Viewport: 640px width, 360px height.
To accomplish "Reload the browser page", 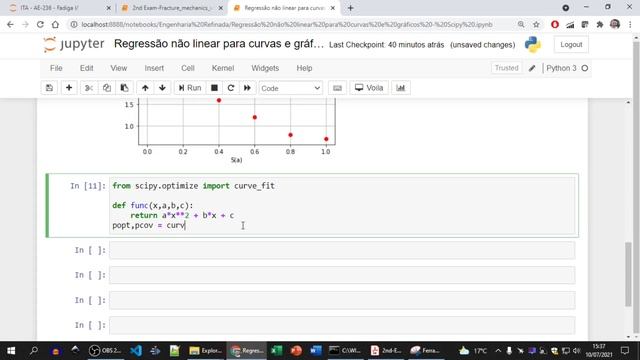I will tap(40, 24).
